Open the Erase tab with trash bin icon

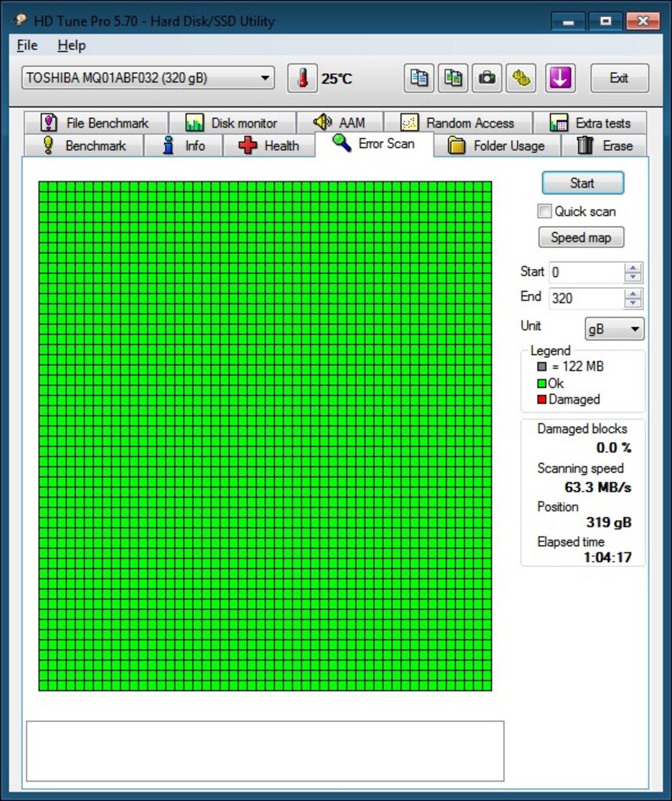(x=605, y=145)
